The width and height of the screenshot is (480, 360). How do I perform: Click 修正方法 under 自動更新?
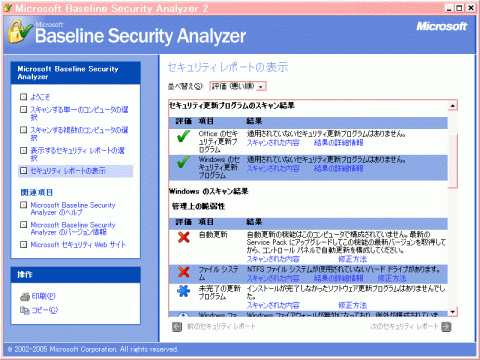pyautogui.click(x=352, y=259)
